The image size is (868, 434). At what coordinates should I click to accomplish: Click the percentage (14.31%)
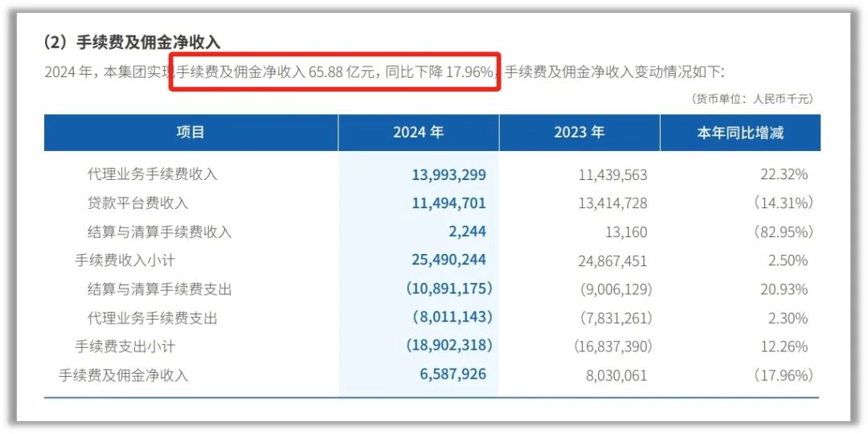coord(784,203)
